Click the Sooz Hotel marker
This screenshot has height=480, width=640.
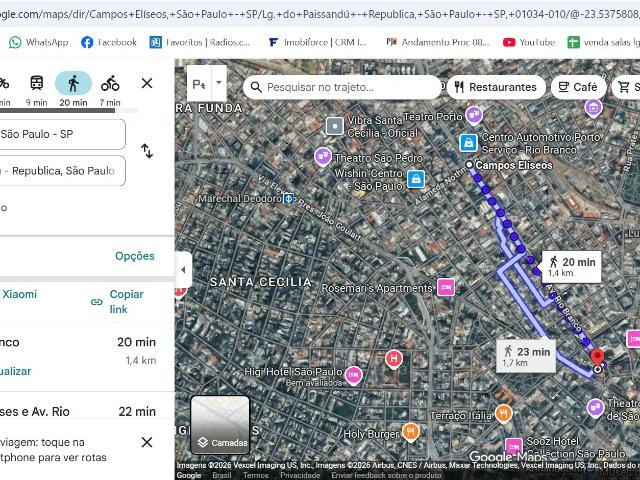click(x=513, y=447)
